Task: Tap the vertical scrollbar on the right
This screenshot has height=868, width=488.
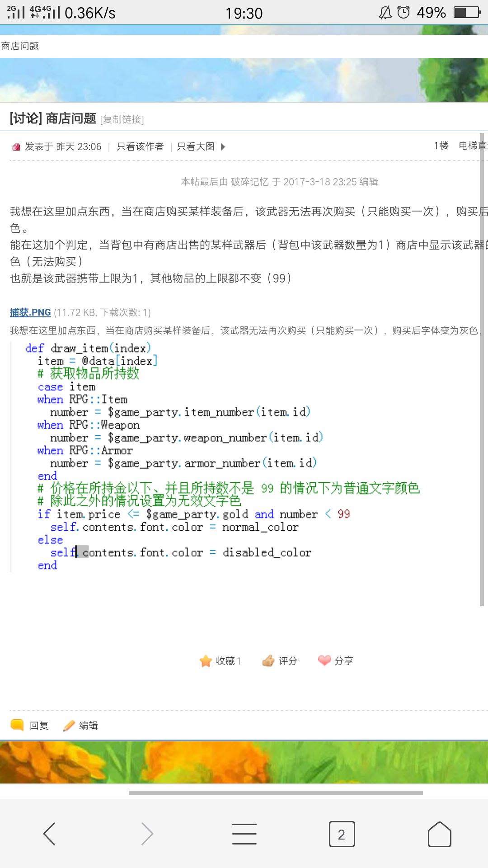Action: 482,369
